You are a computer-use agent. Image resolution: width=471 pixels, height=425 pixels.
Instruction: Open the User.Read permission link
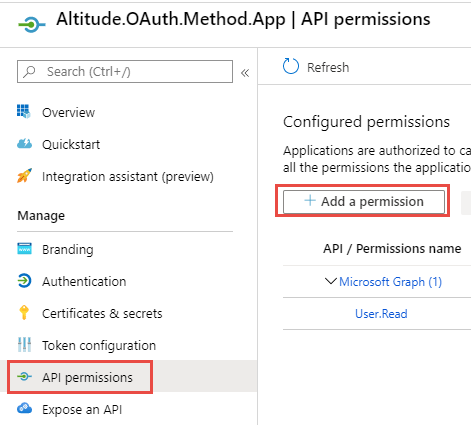381,314
